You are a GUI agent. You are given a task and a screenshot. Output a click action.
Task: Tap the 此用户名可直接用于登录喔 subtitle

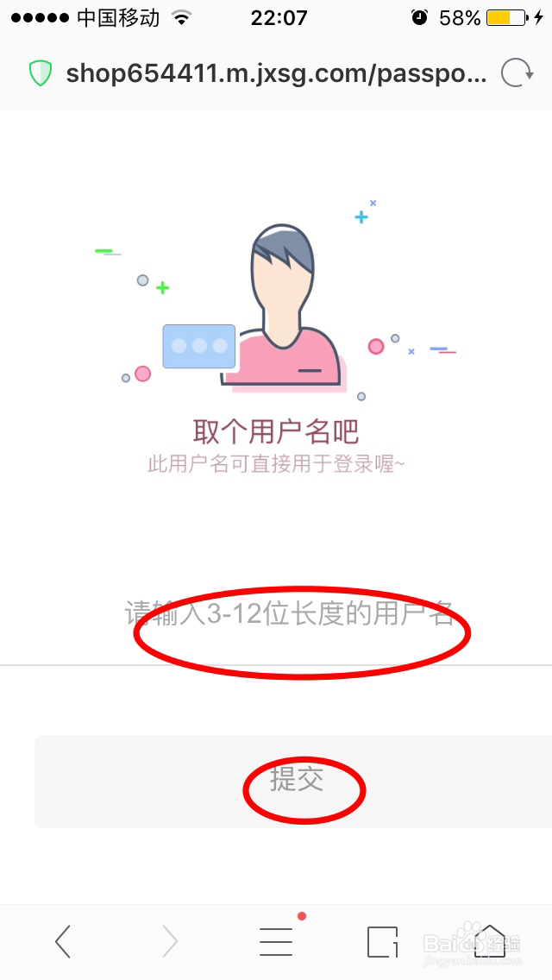pos(276,464)
